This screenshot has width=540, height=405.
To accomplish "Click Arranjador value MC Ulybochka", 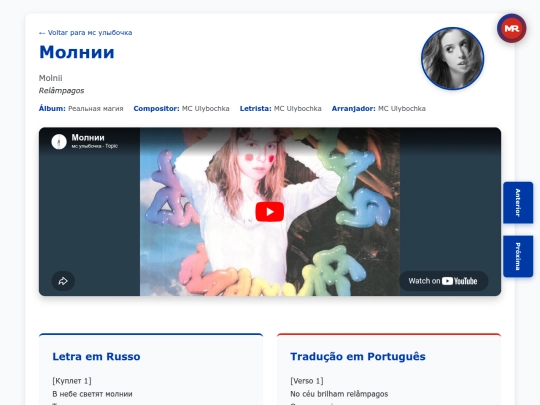I will coord(402,108).
